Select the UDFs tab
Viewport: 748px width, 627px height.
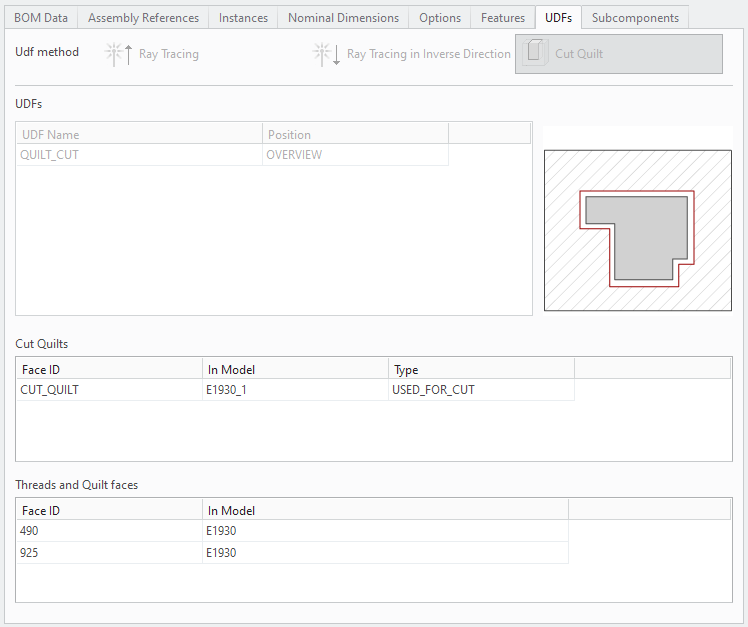[x=558, y=18]
